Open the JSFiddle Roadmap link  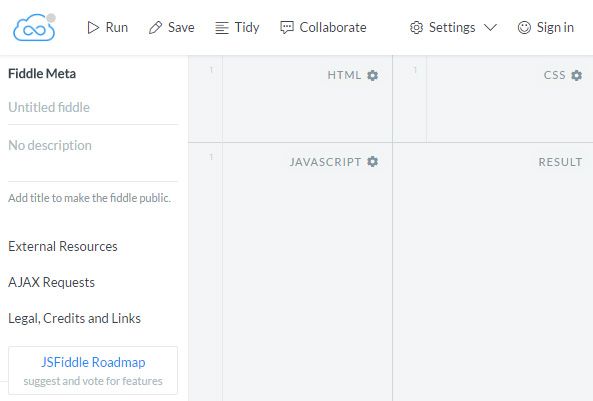coord(93,362)
